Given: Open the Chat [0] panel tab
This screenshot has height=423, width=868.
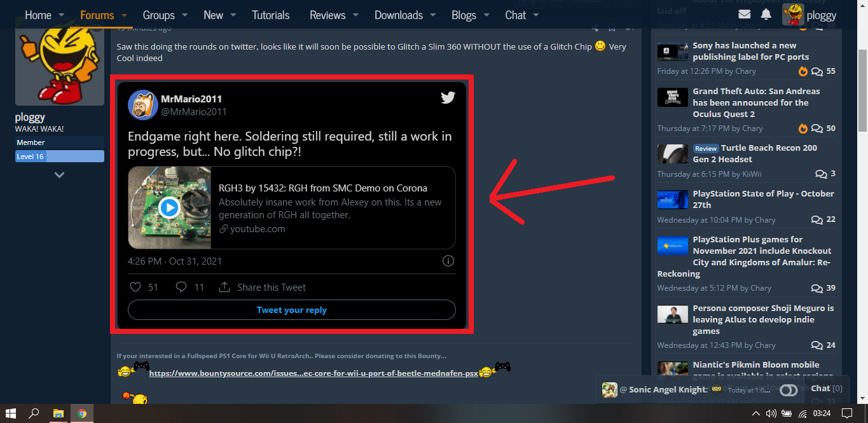Looking at the screenshot, I should 827,388.
